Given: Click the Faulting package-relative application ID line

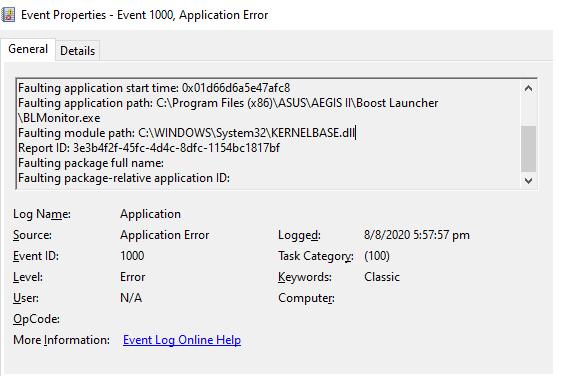Looking at the screenshot, I should pyautogui.click(x=124, y=178).
